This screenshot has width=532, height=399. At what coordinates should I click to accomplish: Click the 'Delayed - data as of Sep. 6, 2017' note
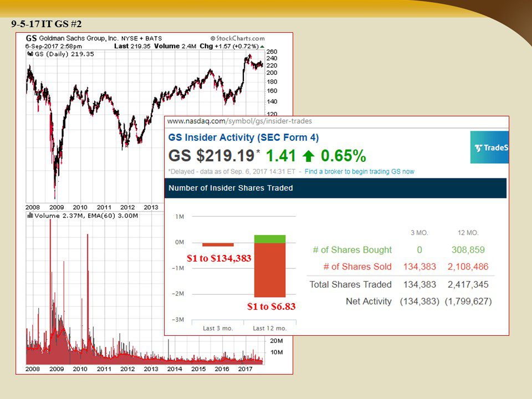[x=232, y=172]
